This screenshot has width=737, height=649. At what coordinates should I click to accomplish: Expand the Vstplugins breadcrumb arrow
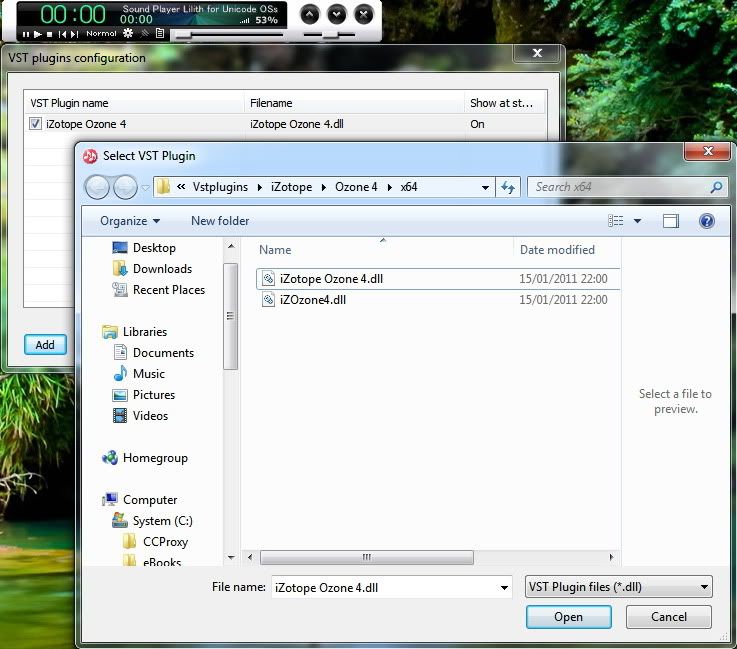[259, 188]
